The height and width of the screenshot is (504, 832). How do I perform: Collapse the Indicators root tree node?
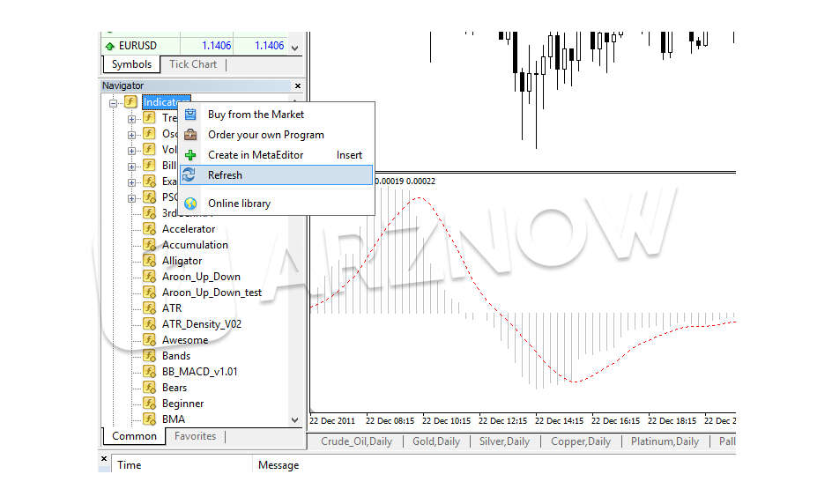click(113, 103)
